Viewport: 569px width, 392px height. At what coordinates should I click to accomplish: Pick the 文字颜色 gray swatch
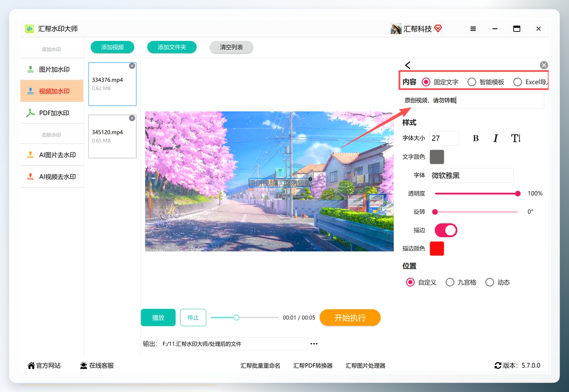point(437,157)
